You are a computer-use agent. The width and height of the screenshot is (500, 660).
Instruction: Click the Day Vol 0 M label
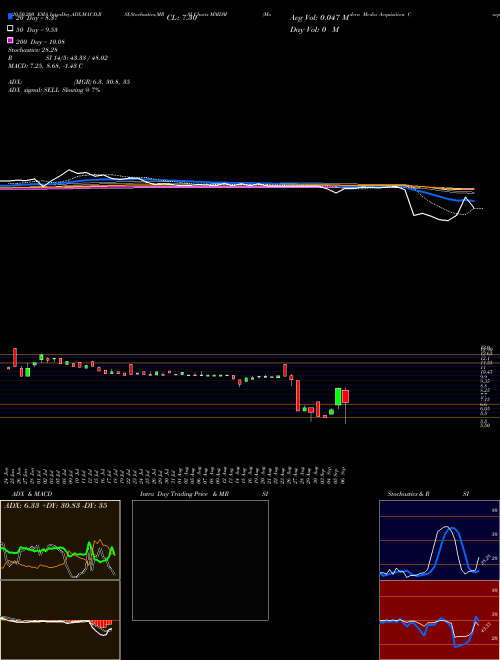click(x=314, y=29)
